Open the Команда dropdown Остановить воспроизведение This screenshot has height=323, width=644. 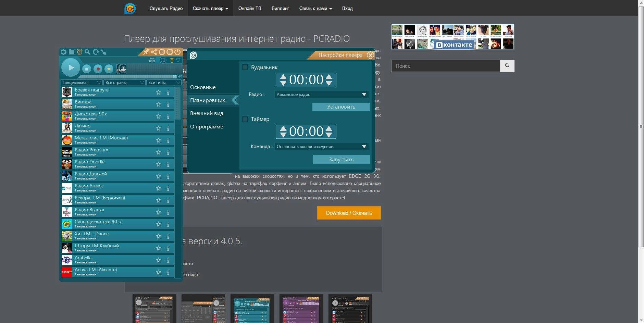coord(322,147)
